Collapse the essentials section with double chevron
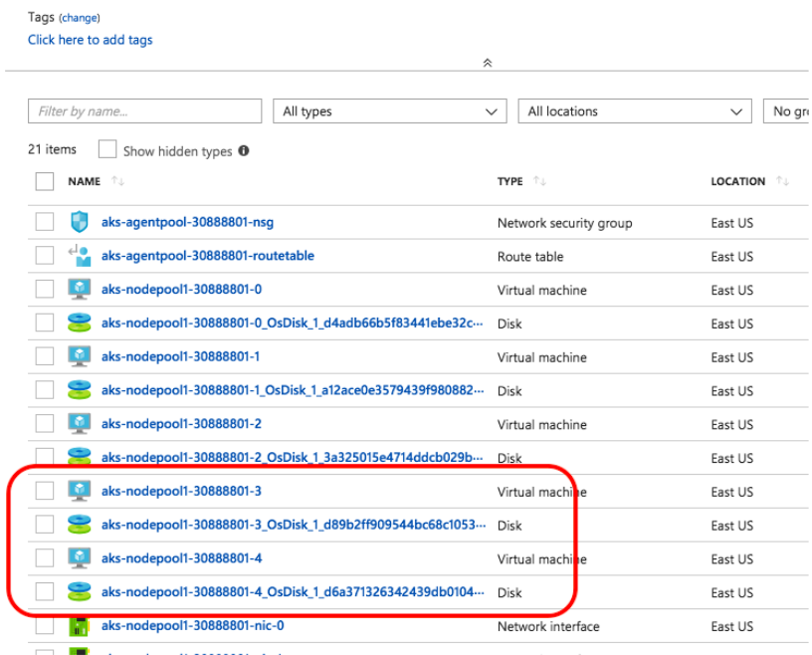Viewport: 812px width, 655px height. 488,63
